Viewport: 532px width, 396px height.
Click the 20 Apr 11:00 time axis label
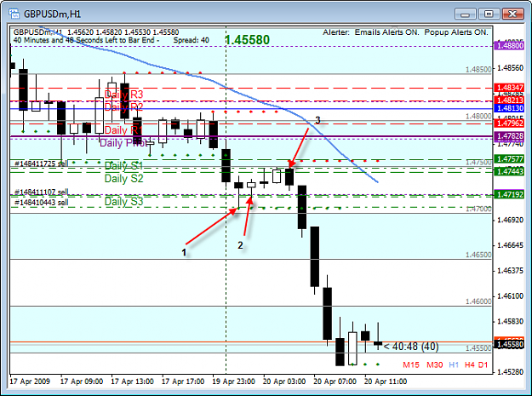point(386,382)
